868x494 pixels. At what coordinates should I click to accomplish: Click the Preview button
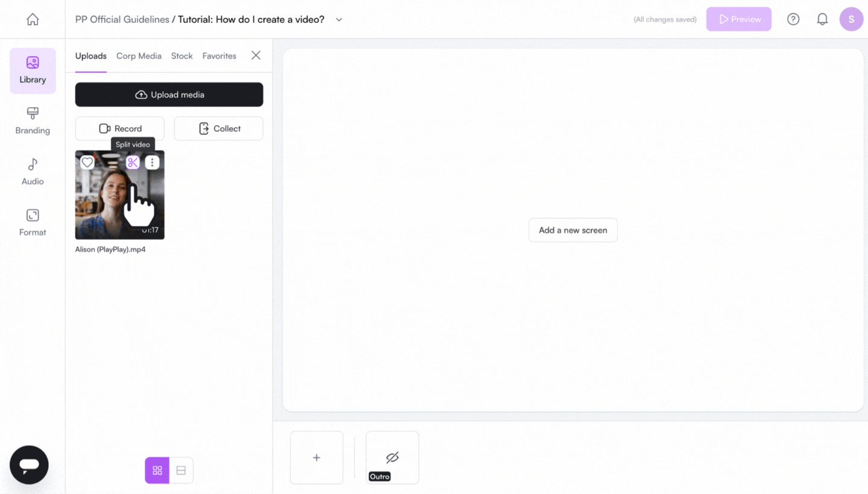(x=739, y=19)
